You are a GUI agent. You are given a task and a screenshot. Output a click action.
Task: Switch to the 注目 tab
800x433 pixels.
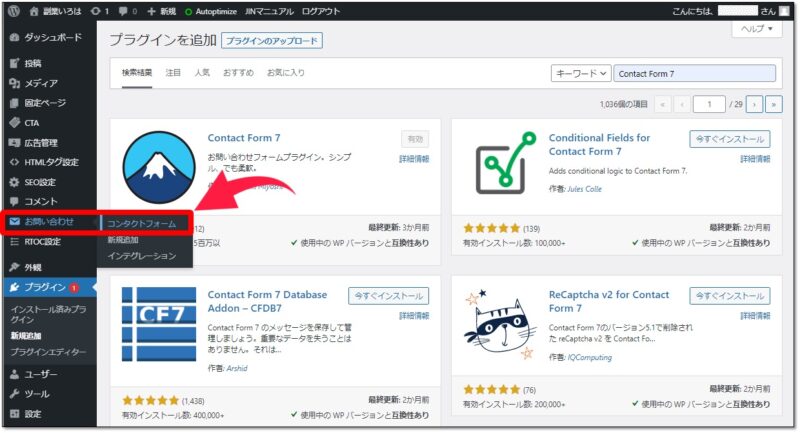click(x=173, y=72)
